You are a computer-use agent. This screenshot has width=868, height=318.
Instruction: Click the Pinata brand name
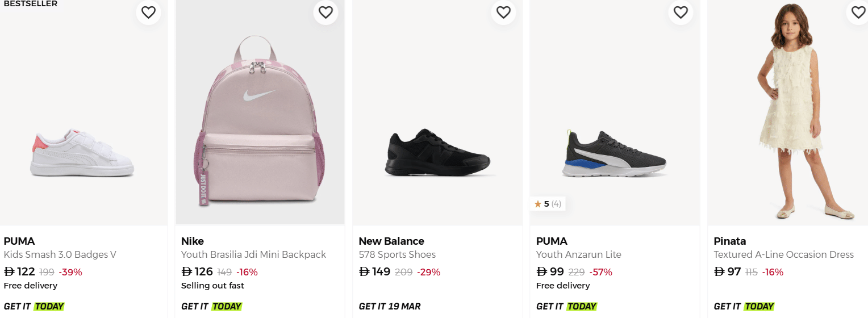point(729,241)
